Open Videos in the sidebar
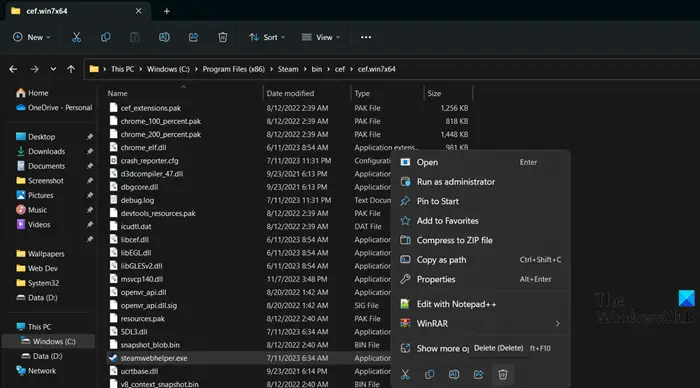Screen dimensions: 700x388 (x=33, y=225)
